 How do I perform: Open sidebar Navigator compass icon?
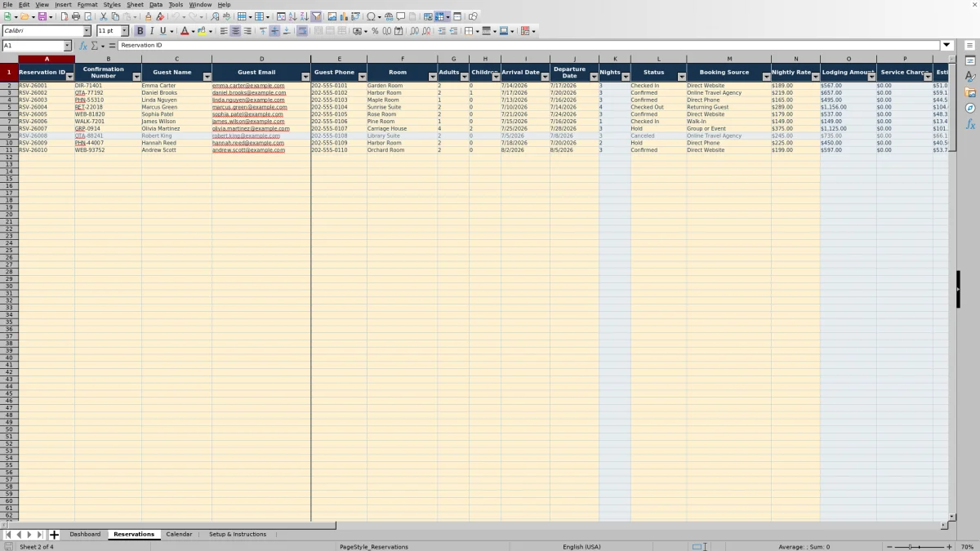point(970,108)
